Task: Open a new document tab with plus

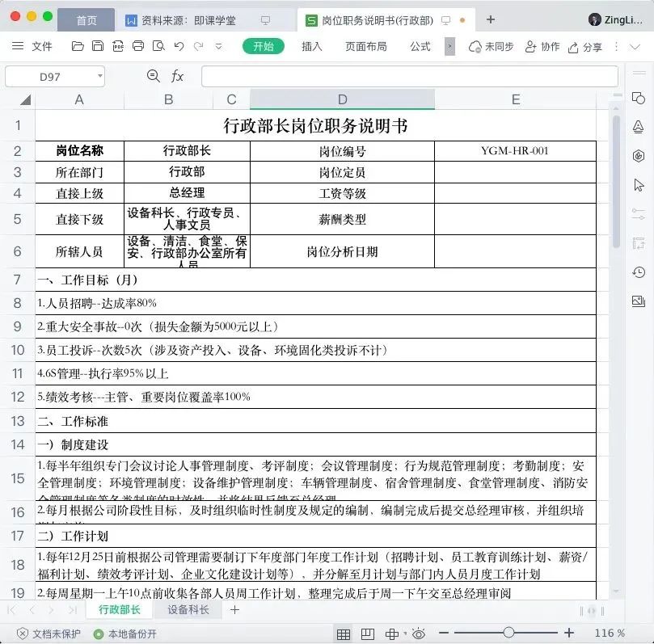Action: [491, 19]
